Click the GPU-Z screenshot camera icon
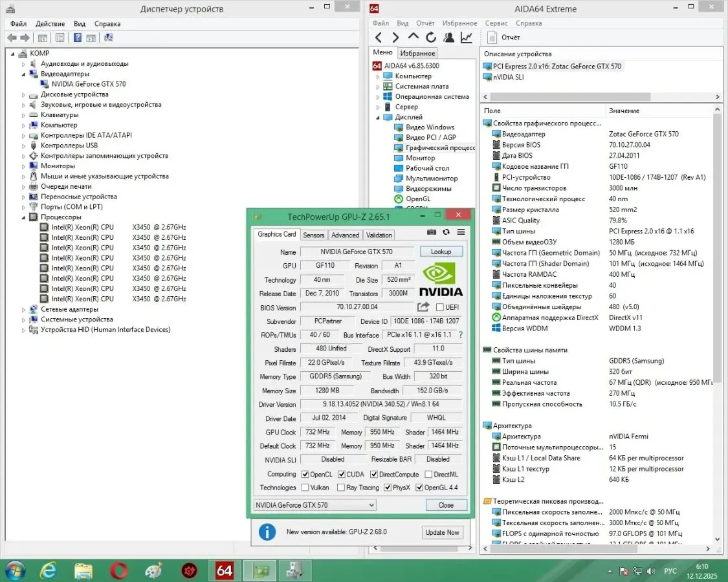The image size is (728, 582). [x=432, y=232]
